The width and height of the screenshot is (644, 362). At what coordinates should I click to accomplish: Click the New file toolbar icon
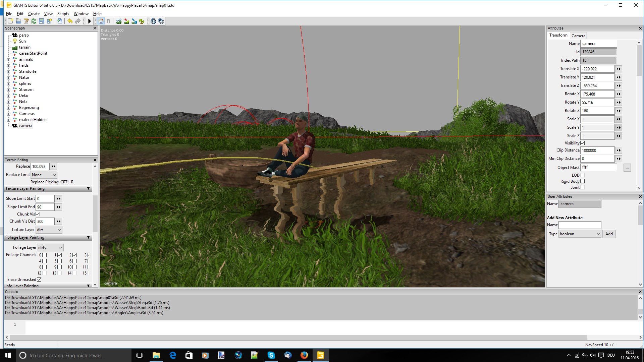tap(10, 21)
